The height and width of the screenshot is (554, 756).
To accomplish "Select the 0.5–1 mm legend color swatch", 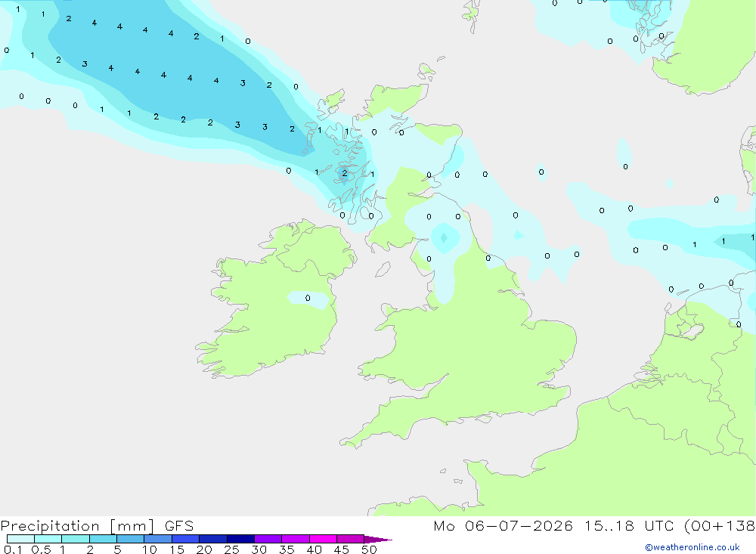I will [48, 539].
